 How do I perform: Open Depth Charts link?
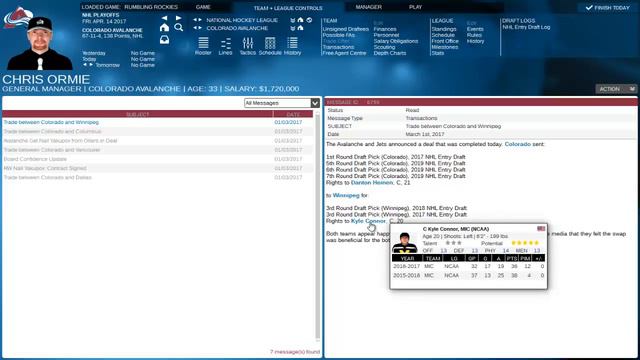click(x=389, y=53)
